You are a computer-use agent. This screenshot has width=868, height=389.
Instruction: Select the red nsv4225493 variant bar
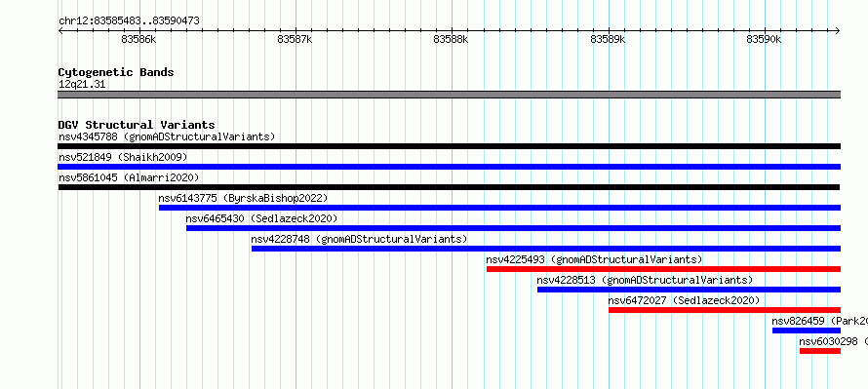(x=663, y=269)
